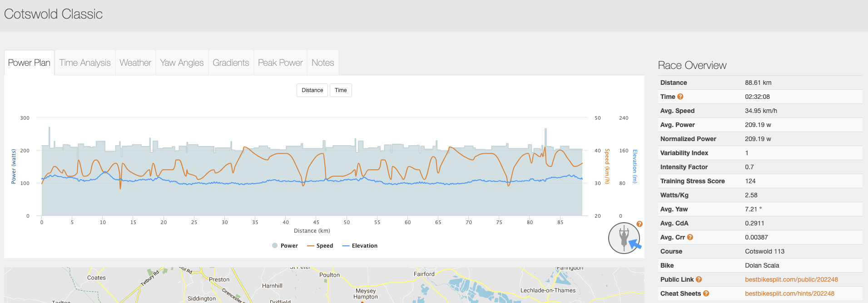868x303 pixels.
Task: Select the Intensity Factor value 0.7
Action: click(x=749, y=167)
